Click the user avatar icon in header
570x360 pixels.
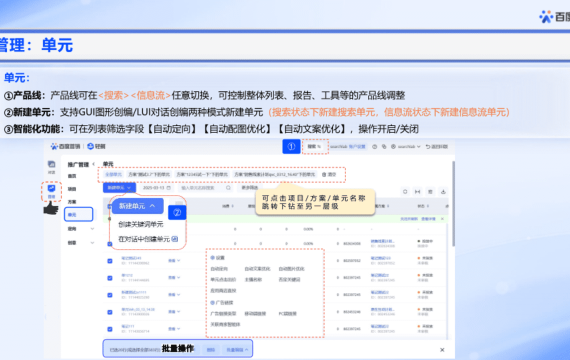pos(393,147)
